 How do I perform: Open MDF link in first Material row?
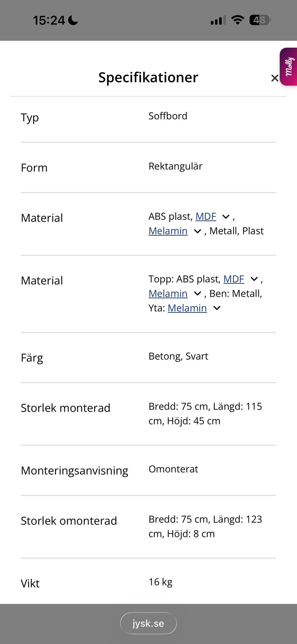(x=206, y=216)
